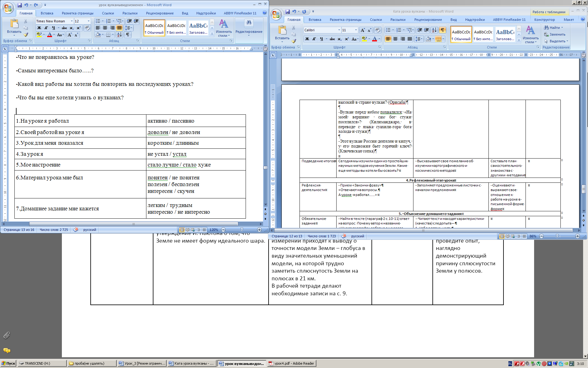This screenshot has height=368, width=588.
Task: Decrease indent in left Word window
Action: [129, 21]
